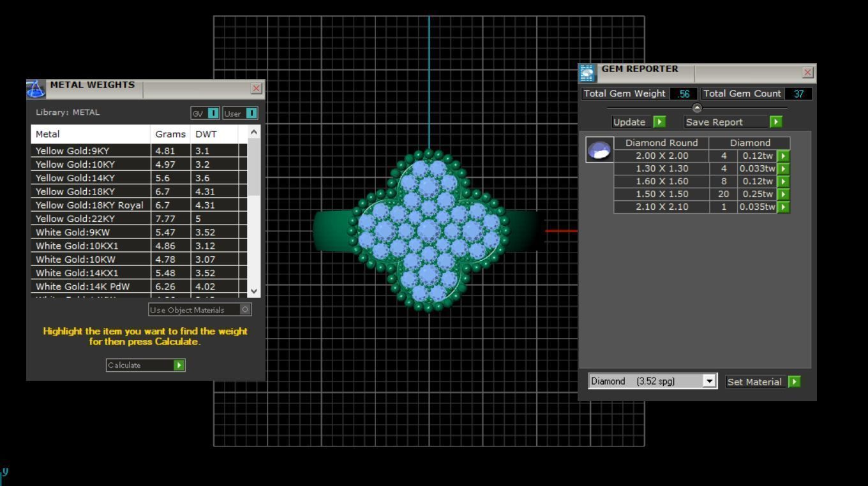868x486 pixels.
Task: Click the green arrow beside Calculate
Action: click(179, 365)
